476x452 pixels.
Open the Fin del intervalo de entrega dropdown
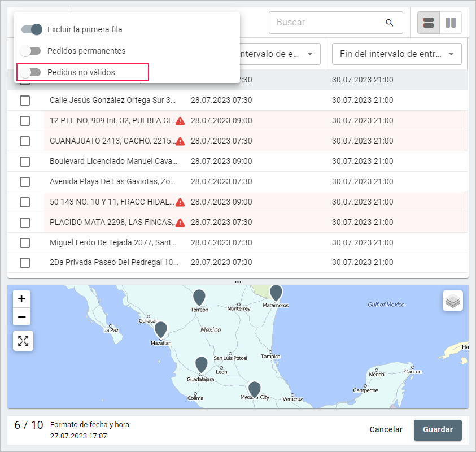pos(396,54)
